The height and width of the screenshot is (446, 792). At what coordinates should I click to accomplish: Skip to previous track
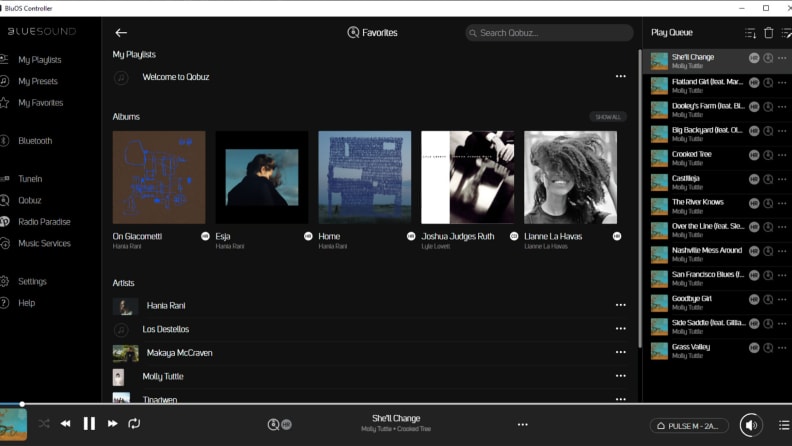click(66, 424)
